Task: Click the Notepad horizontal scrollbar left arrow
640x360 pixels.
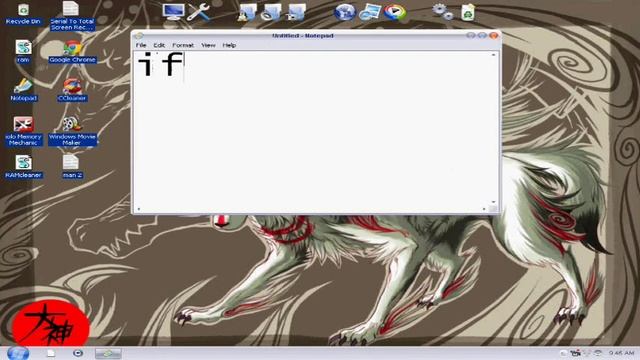Action: tap(139, 209)
